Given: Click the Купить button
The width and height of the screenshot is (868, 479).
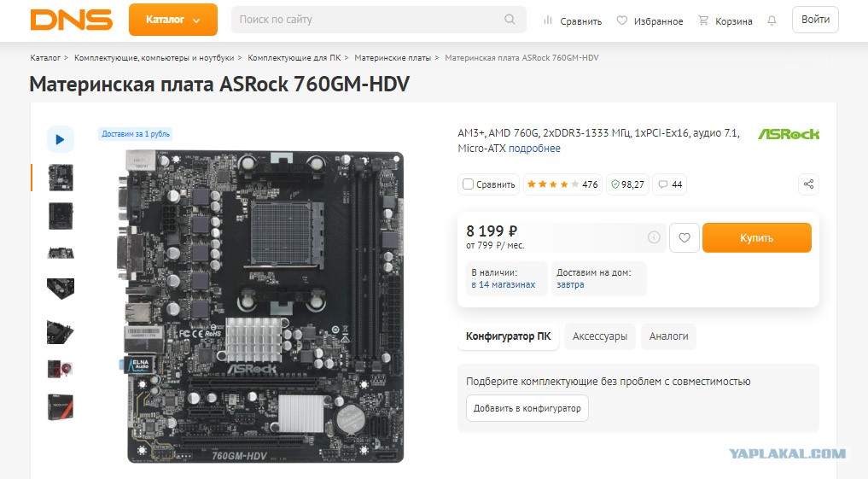Looking at the screenshot, I should tap(757, 237).
